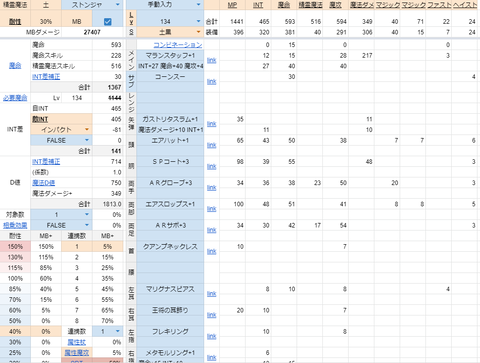The width and height of the screenshot is (480, 363).
Task: Click INT差補正 link in the row showing 714
Action: (46, 162)
